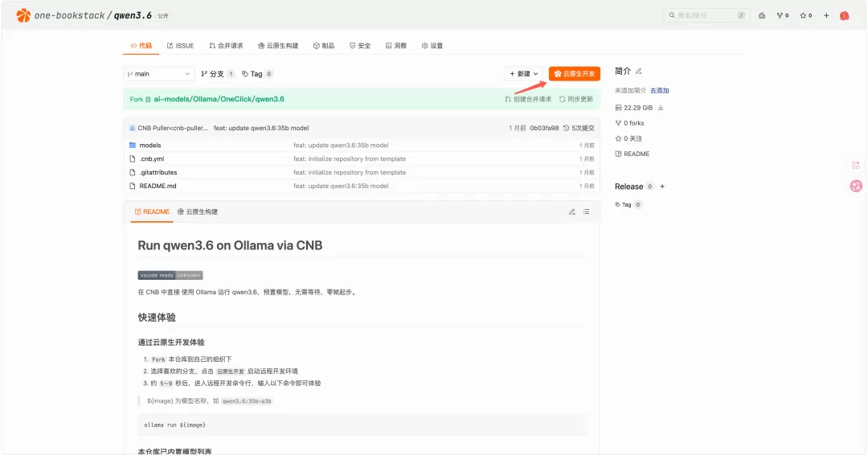Image resolution: width=868 pixels, height=456 pixels.
Task: Open the main branch selector dropdown
Action: click(x=158, y=74)
